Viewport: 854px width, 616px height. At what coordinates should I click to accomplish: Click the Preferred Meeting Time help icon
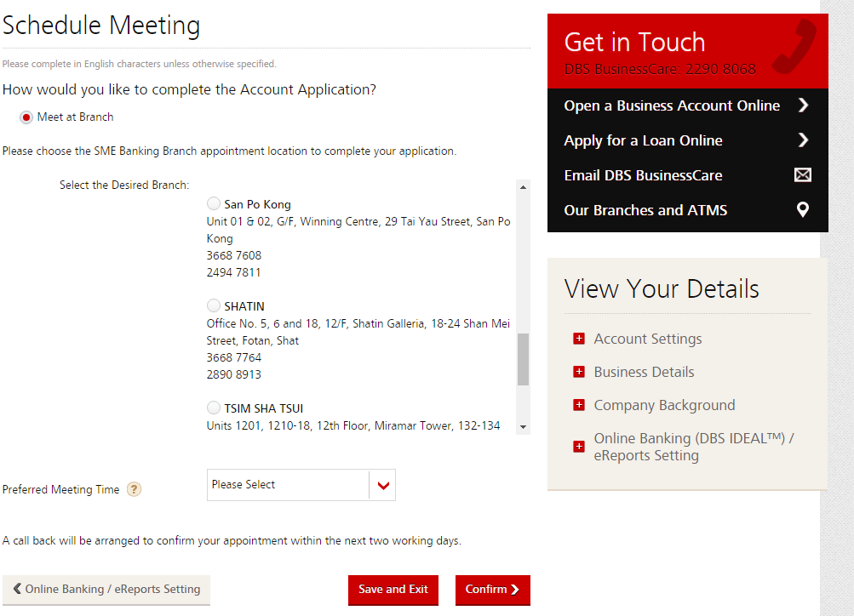134,489
